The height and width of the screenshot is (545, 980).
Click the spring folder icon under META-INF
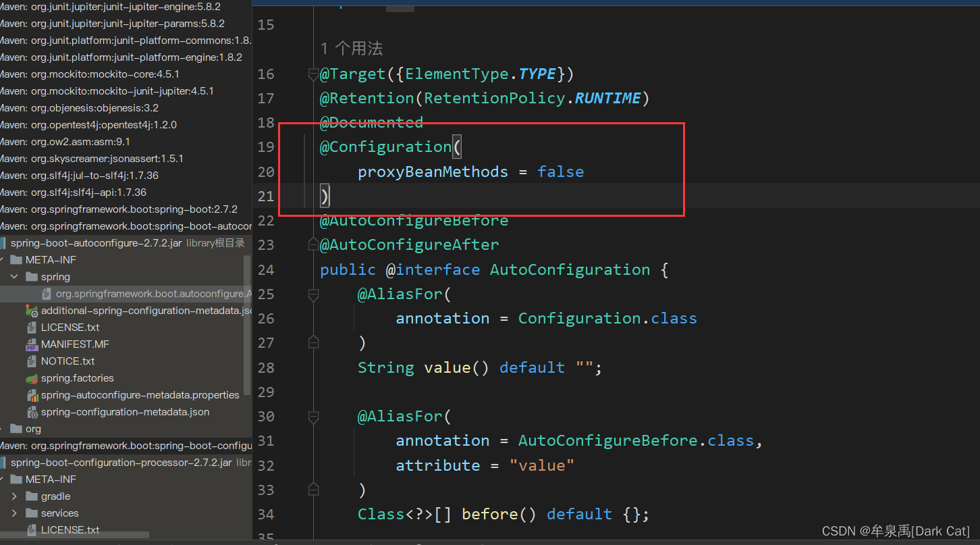point(31,277)
